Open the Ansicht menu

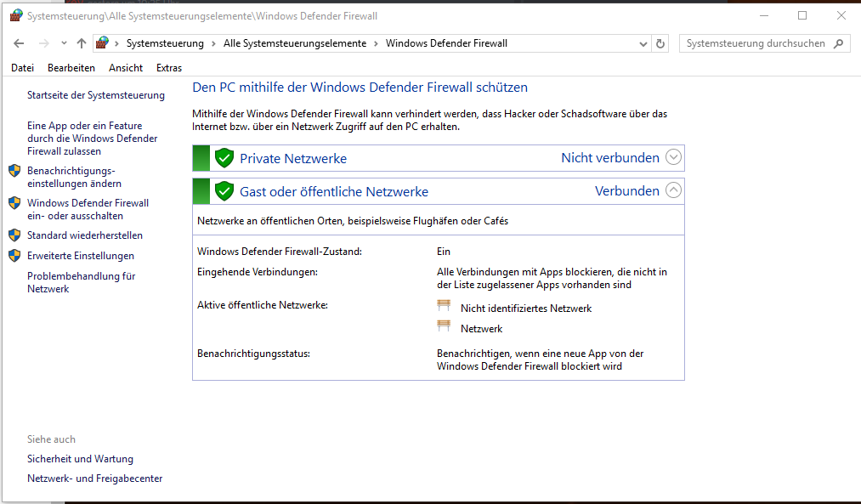[126, 67]
